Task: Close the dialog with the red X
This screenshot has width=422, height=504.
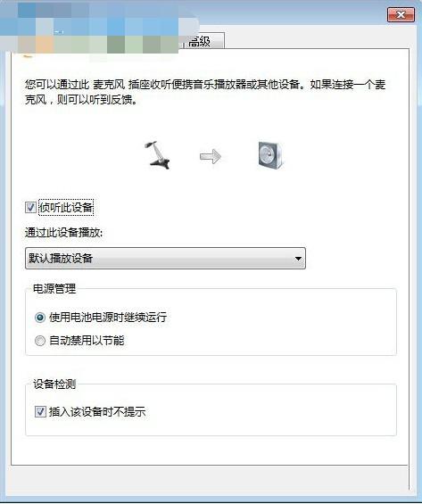Action: (x=401, y=15)
